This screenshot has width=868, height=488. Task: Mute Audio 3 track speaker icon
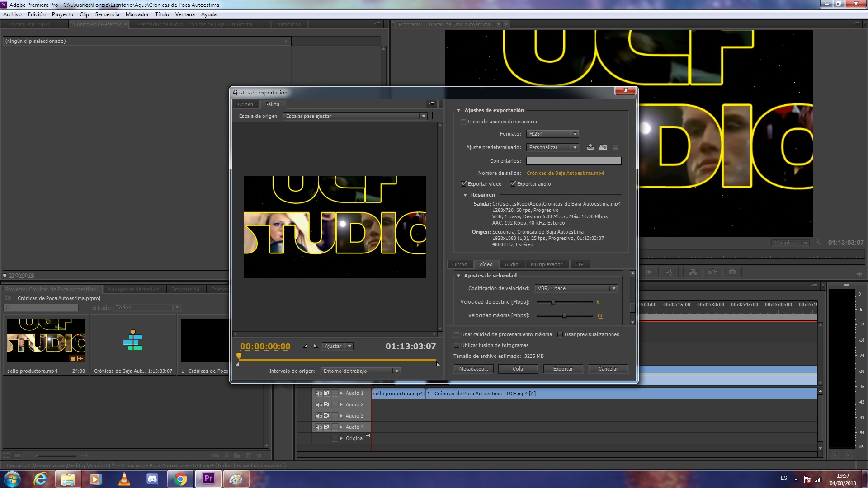point(318,416)
